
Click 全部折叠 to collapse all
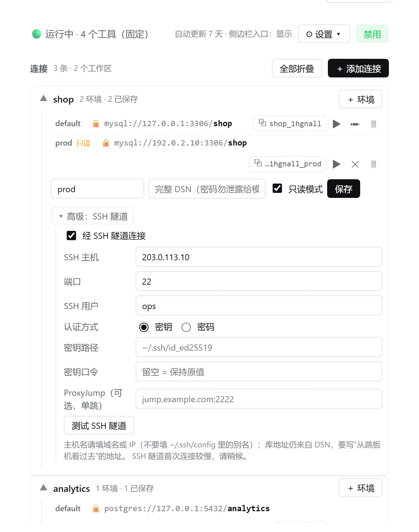coord(297,68)
